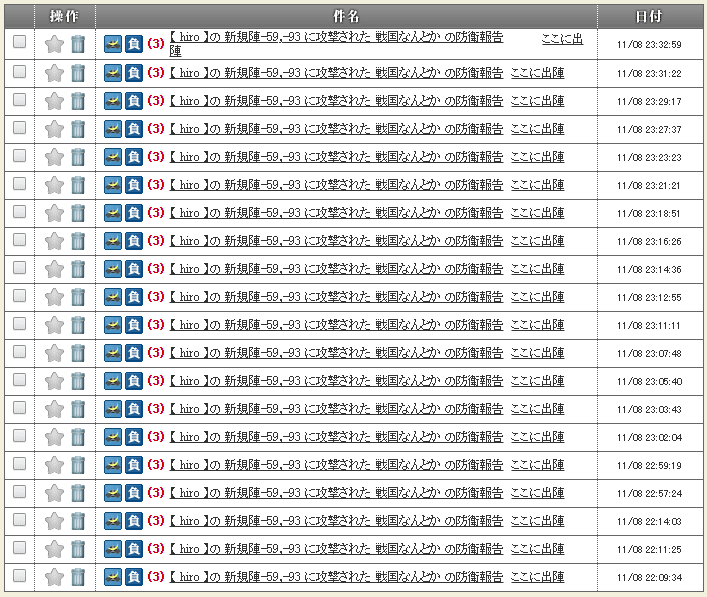Delete the report dated 11/08 23:32:59
707x597 pixels.
point(78,44)
